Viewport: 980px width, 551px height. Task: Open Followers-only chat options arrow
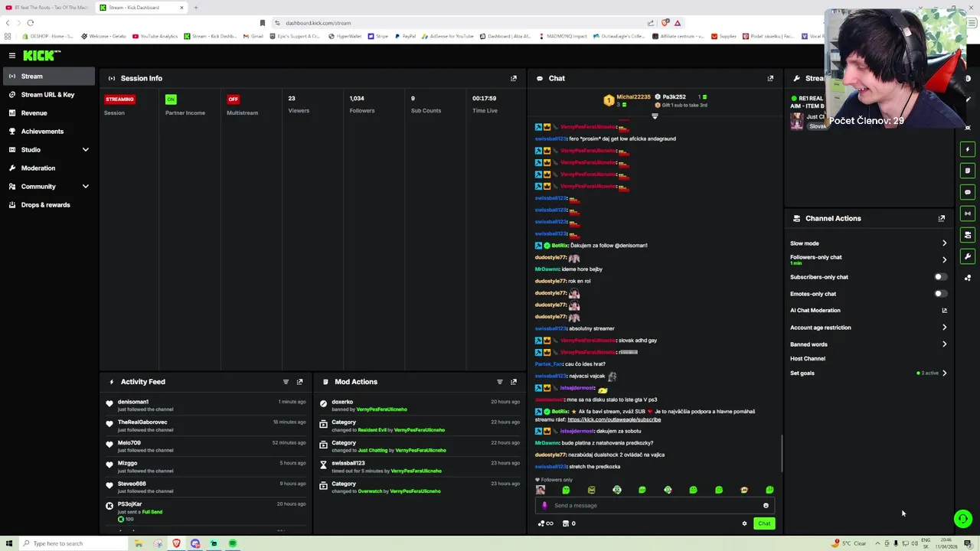point(944,259)
